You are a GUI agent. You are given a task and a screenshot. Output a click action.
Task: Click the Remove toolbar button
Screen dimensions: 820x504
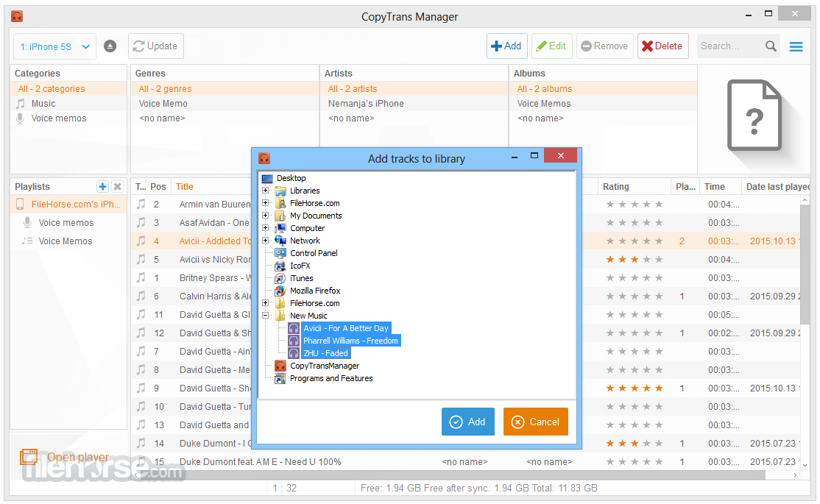pyautogui.click(x=604, y=46)
